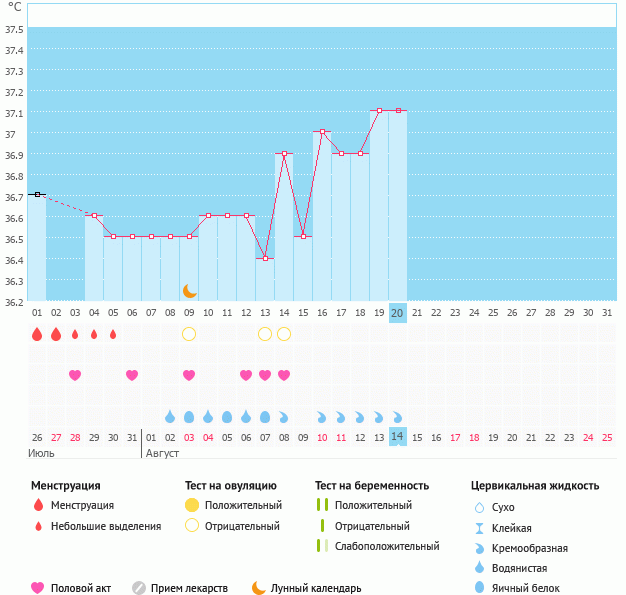Select the pink heart icon under day 03
Image resolution: width=626 pixels, height=595 pixels.
(x=75, y=375)
